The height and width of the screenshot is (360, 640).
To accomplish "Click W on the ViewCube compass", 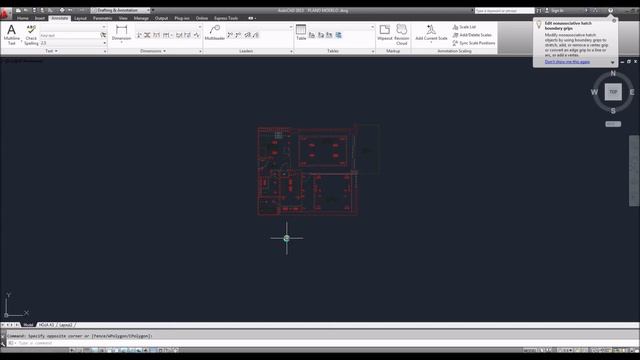I will tap(594, 92).
